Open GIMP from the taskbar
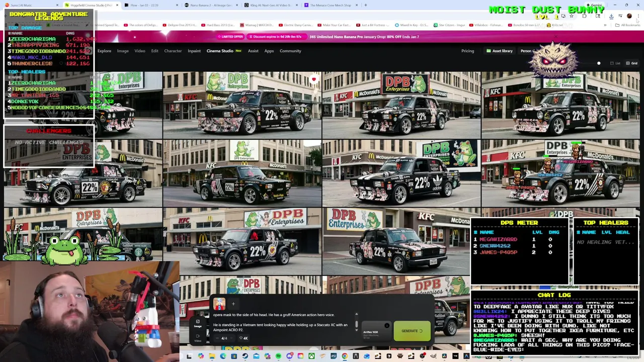The width and height of the screenshot is (644, 362). (434, 356)
